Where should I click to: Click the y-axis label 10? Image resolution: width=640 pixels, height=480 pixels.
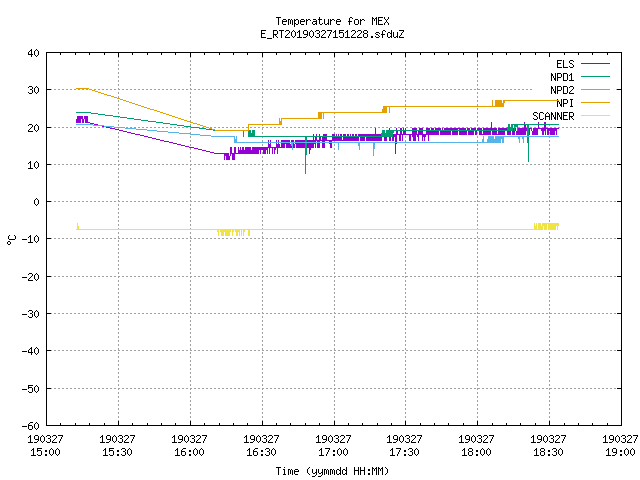[x=33, y=165]
